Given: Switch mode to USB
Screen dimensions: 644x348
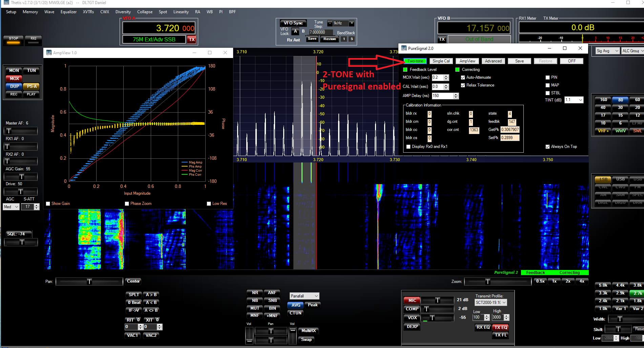Looking at the screenshot, I should pyautogui.click(x=620, y=179).
